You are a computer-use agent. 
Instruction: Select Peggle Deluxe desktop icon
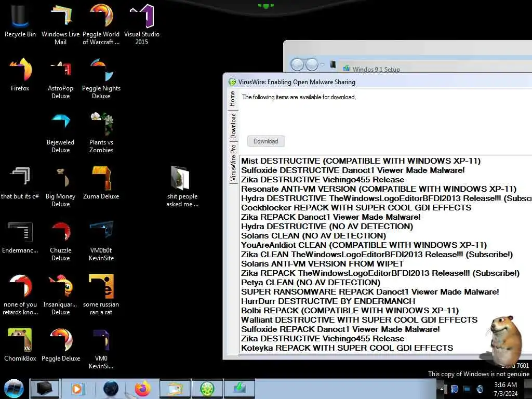[61, 345]
